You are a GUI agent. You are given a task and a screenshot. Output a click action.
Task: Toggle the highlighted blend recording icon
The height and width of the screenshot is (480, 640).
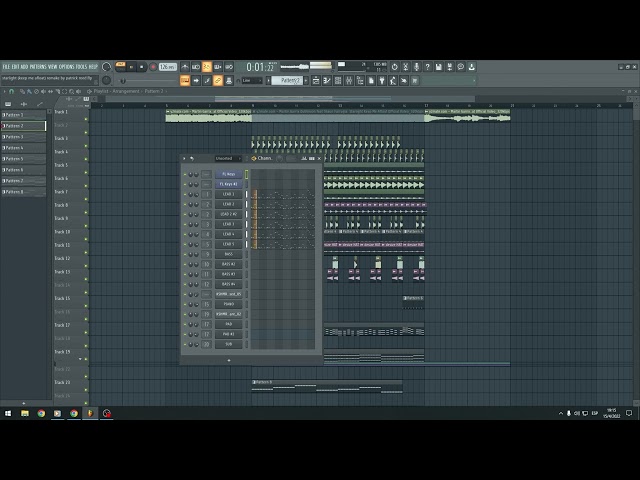(x=207, y=67)
